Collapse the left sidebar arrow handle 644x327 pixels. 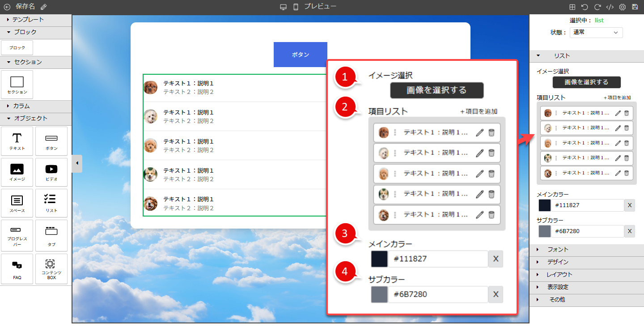tap(77, 163)
